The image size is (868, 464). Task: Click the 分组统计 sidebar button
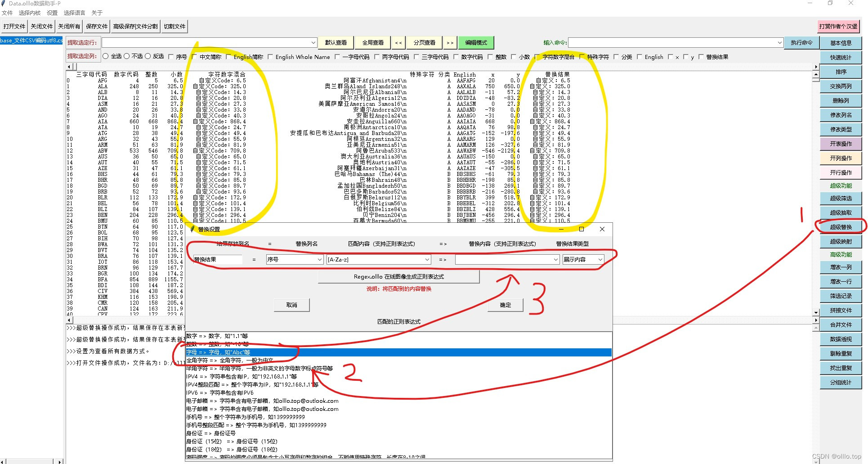(x=841, y=383)
